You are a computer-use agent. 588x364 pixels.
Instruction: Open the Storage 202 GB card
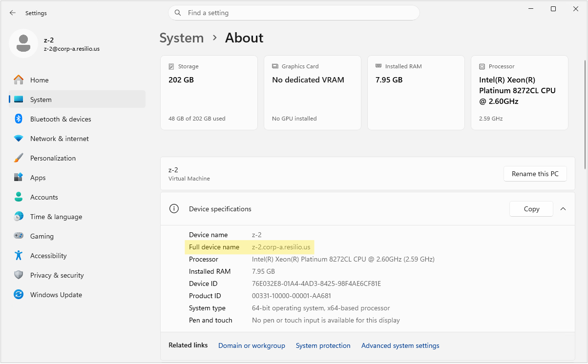(209, 93)
